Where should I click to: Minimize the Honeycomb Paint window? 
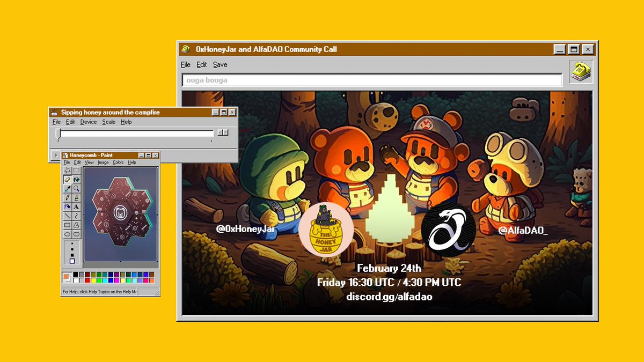click(x=141, y=155)
